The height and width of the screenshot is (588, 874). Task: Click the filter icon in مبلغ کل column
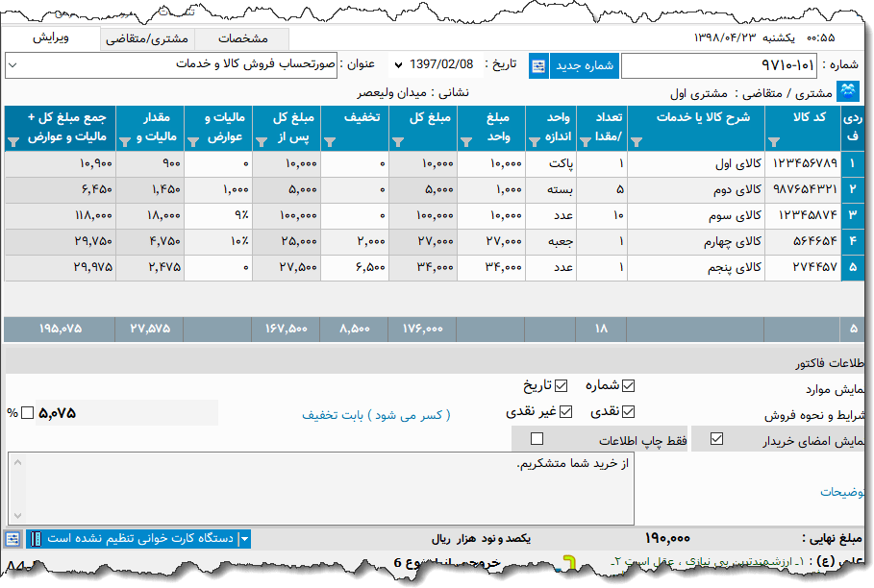[x=398, y=141]
